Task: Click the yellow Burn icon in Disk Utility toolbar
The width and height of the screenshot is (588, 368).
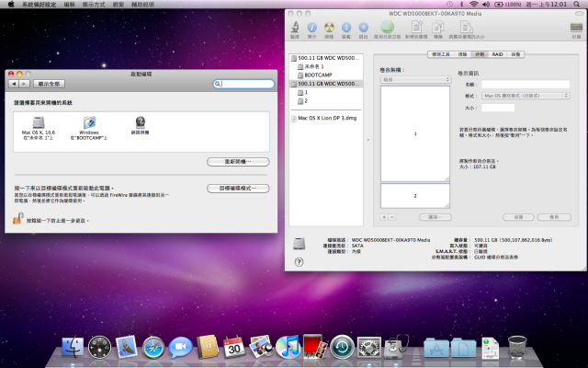Action: click(x=329, y=28)
